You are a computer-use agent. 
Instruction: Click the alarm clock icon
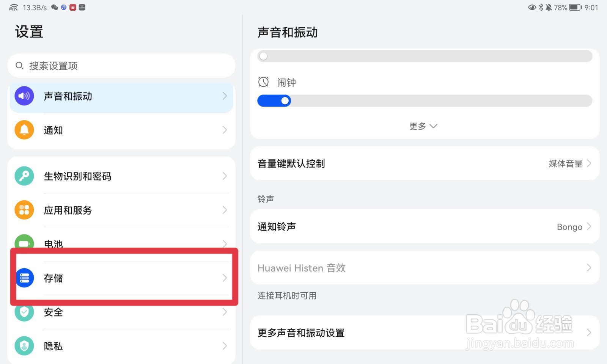point(263,82)
